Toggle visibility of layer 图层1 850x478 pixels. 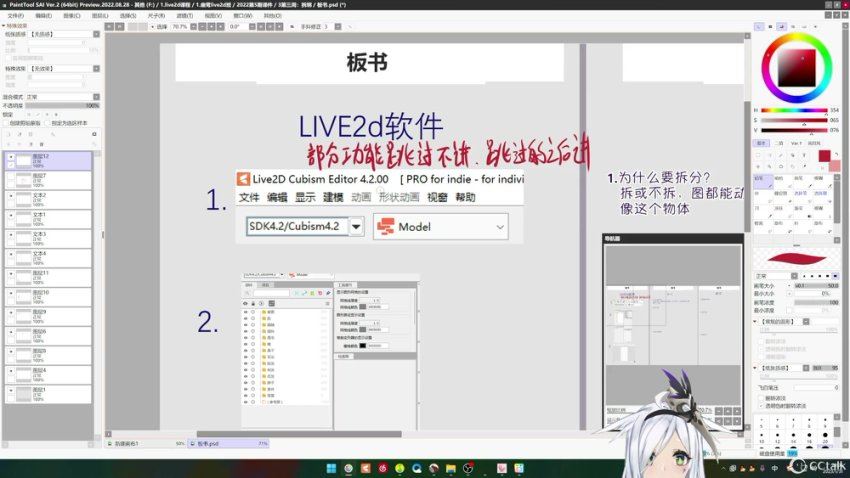[11, 390]
